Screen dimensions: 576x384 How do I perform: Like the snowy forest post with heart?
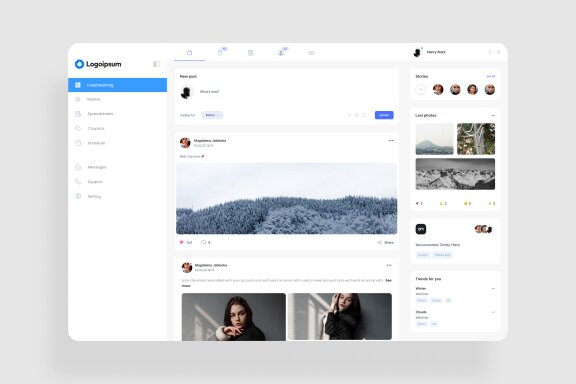[181, 243]
